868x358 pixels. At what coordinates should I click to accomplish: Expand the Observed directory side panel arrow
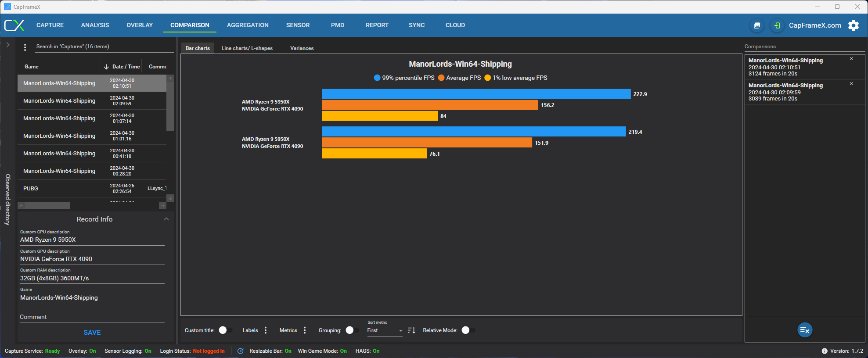[x=8, y=45]
